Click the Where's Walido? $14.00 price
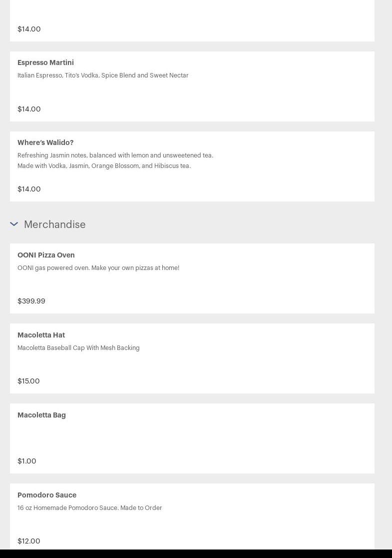The width and height of the screenshot is (392, 558). pos(29,189)
